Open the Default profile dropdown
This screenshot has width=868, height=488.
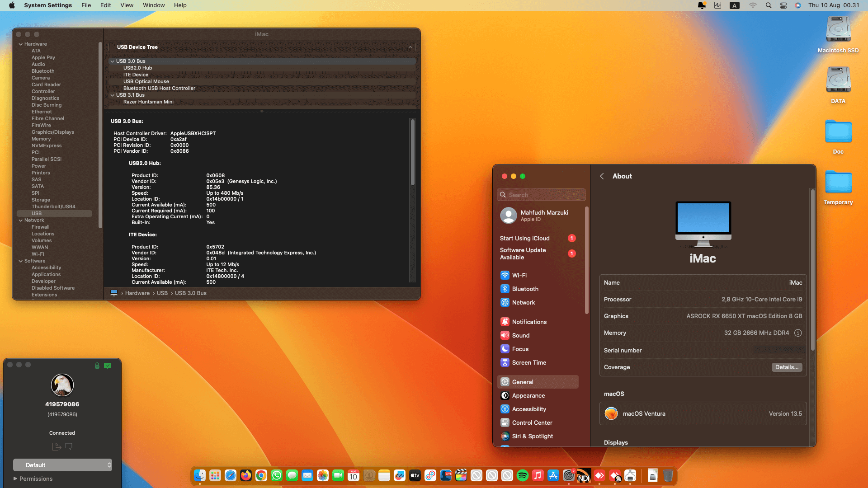point(62,465)
